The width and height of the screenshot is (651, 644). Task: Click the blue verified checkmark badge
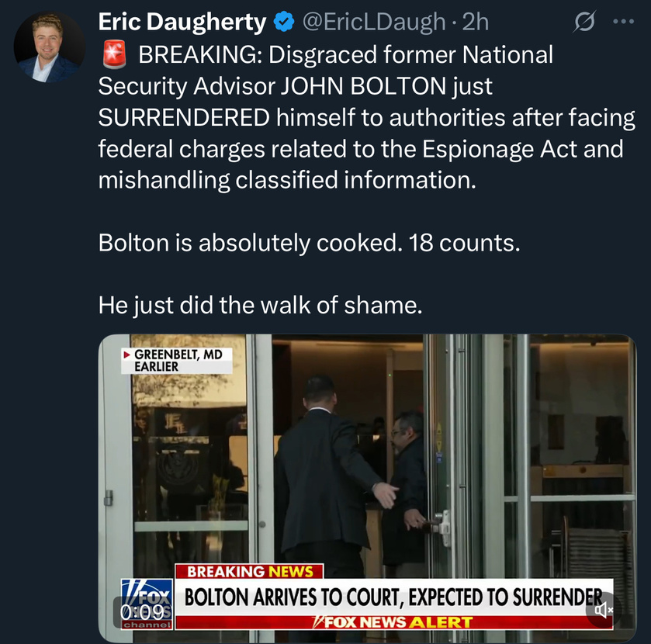pos(284,23)
